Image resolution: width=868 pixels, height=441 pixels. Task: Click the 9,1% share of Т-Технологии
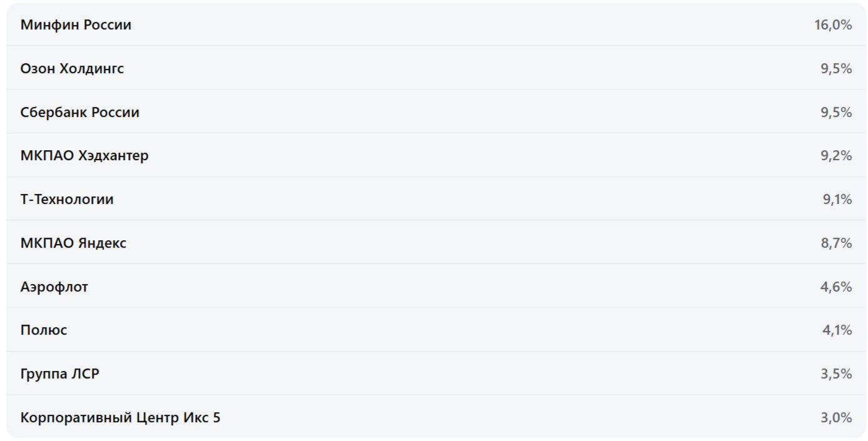click(837, 200)
